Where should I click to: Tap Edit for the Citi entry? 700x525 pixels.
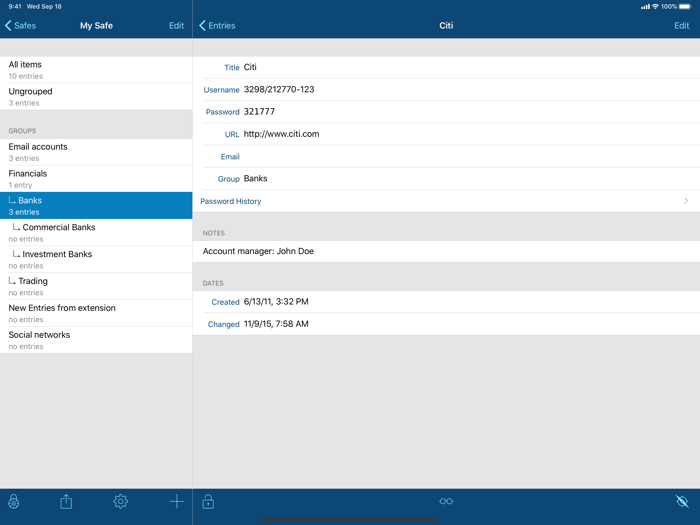coord(681,25)
